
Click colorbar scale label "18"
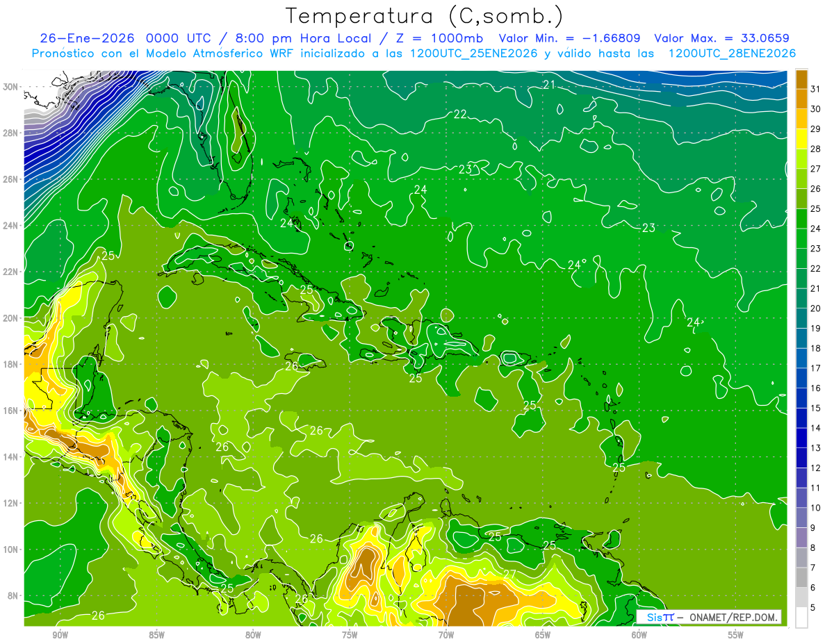816,348
